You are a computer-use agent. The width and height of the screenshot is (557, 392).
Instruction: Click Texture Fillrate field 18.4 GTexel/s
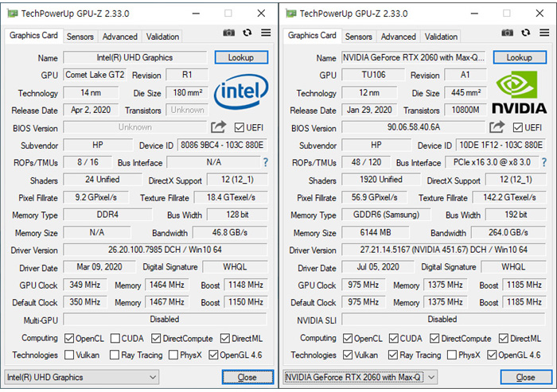click(x=231, y=197)
